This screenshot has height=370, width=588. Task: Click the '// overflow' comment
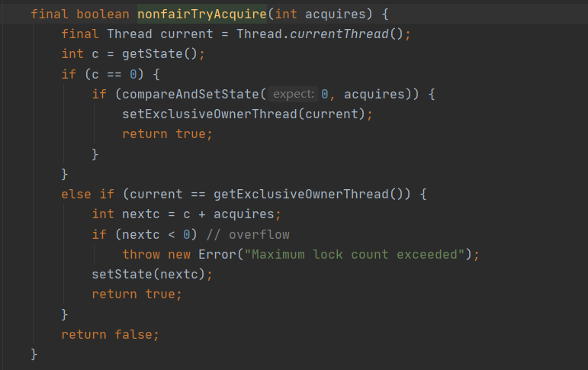click(x=248, y=234)
